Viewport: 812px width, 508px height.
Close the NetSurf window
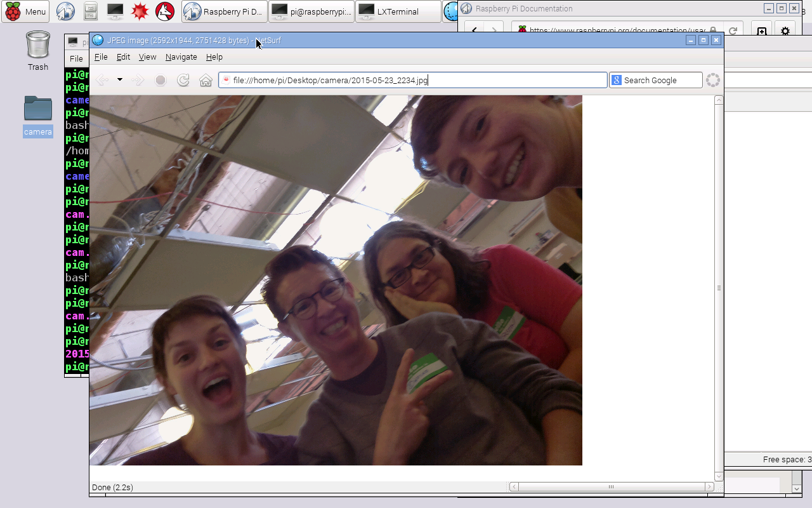coord(716,40)
